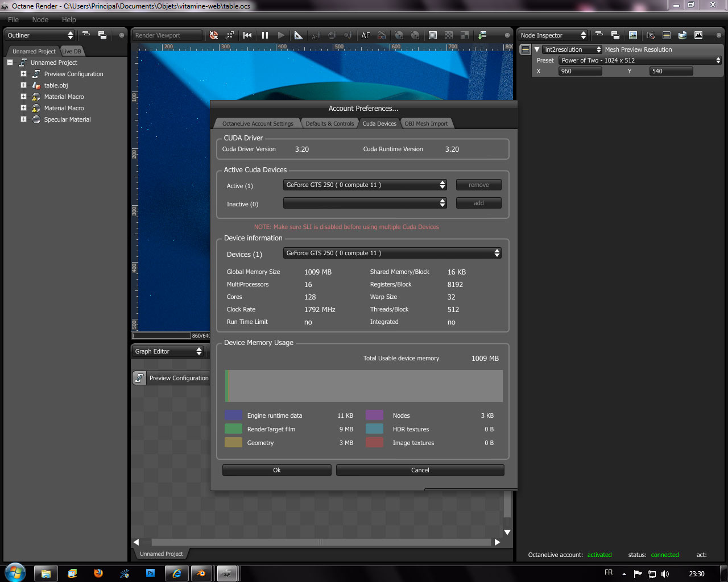Open the int2resolution node type dropdown
Viewport: 728px width, 582px height.
[572, 49]
